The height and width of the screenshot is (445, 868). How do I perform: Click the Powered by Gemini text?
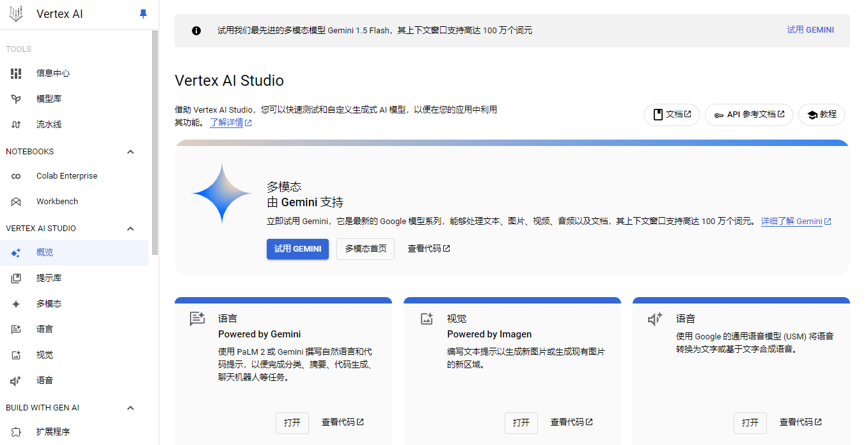(x=259, y=334)
